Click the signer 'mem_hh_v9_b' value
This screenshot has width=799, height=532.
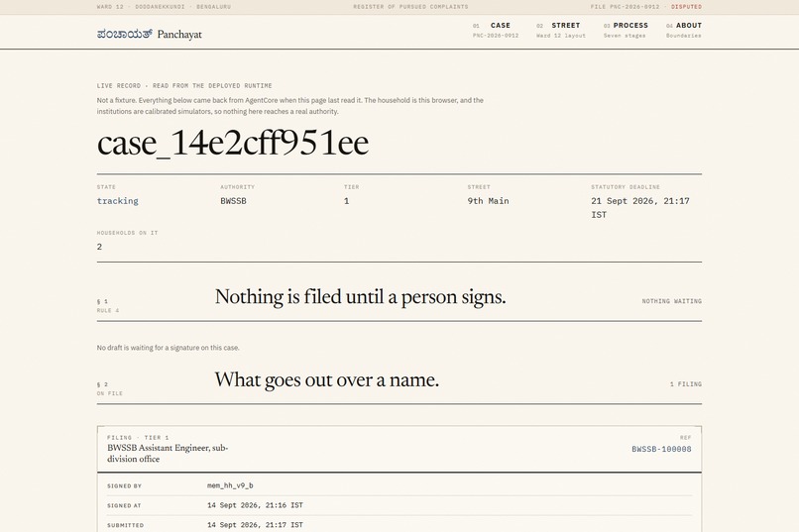tap(230, 485)
